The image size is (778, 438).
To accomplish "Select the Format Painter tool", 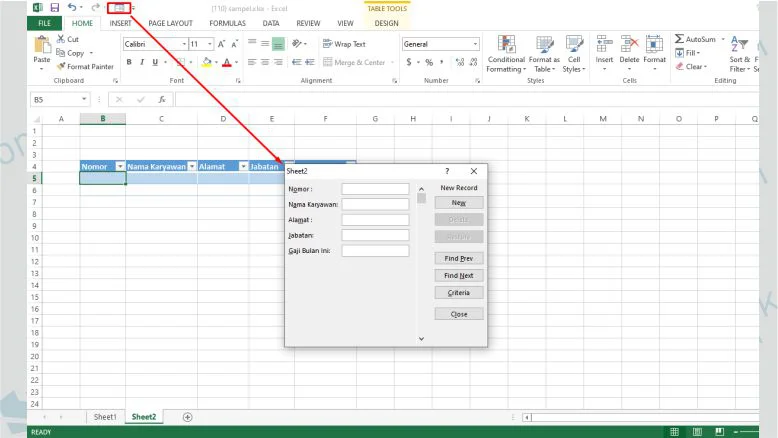I will click(85, 66).
